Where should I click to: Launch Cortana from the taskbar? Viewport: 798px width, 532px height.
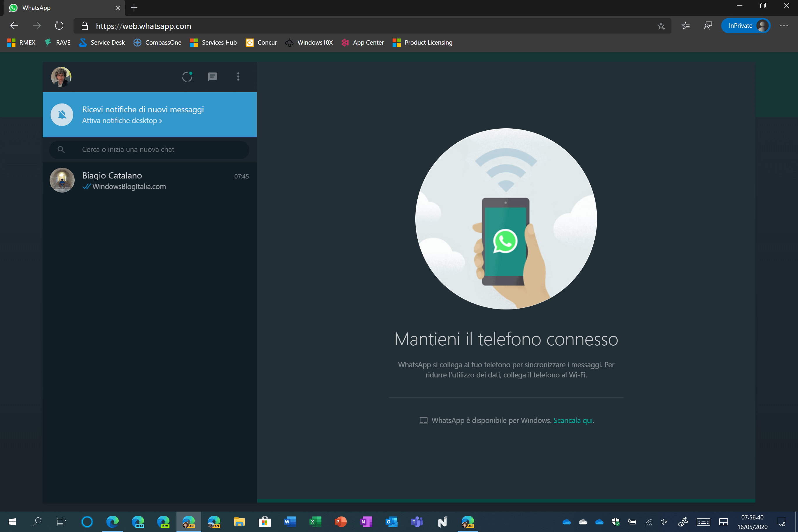pyautogui.click(x=87, y=522)
